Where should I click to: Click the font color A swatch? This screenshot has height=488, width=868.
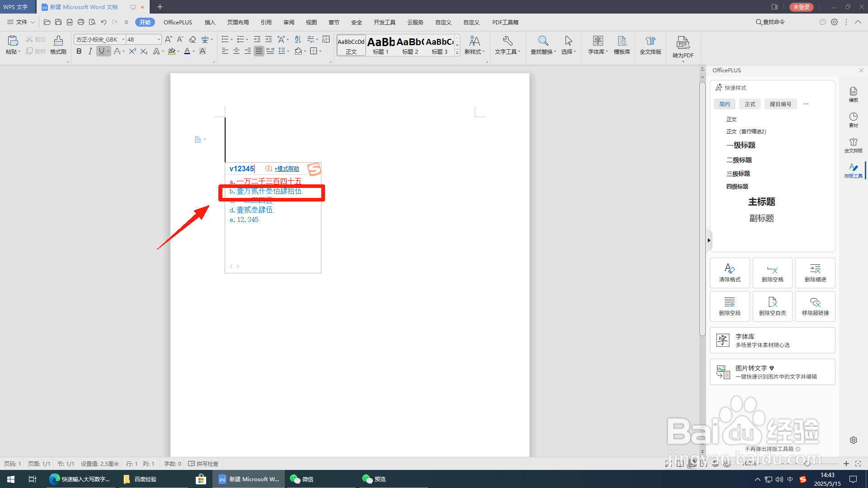tap(187, 52)
